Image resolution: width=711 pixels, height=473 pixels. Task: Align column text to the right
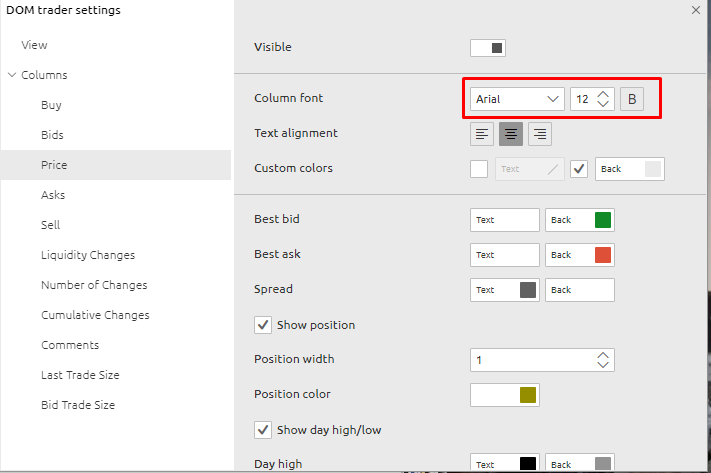coord(539,134)
